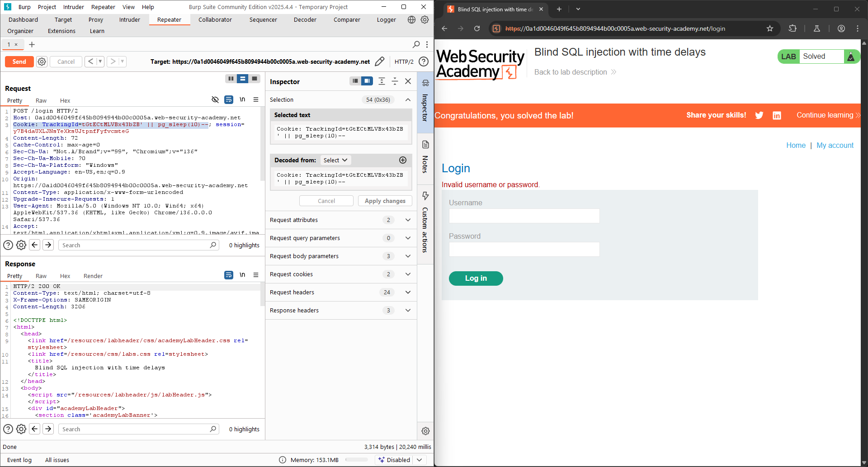Go to next response search match
Viewport: 868px width, 467px height.
(48, 429)
